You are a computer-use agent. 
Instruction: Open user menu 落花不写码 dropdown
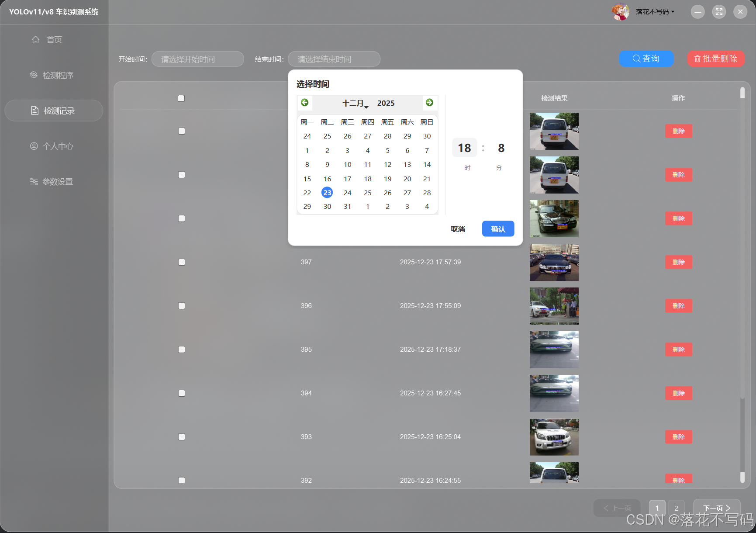pyautogui.click(x=655, y=12)
